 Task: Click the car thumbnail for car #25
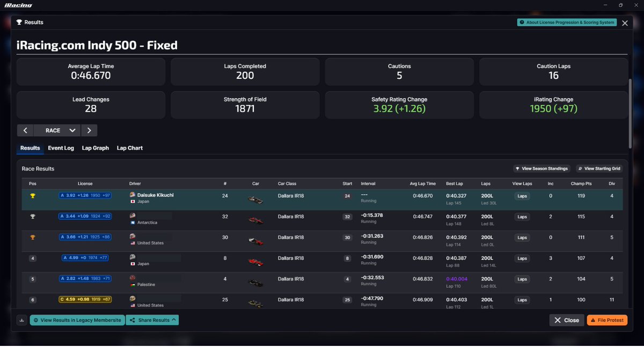pyautogui.click(x=255, y=303)
